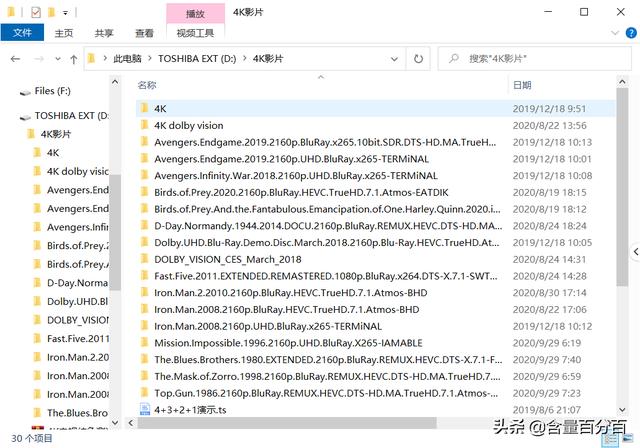The height and width of the screenshot is (448, 640).
Task: Go up one folder level
Action: (73, 60)
